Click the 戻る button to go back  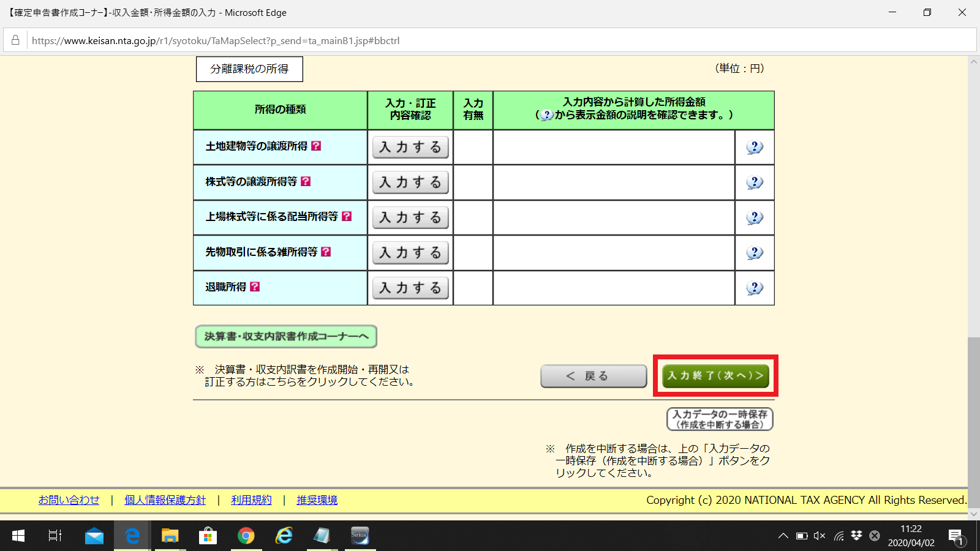pyautogui.click(x=592, y=376)
